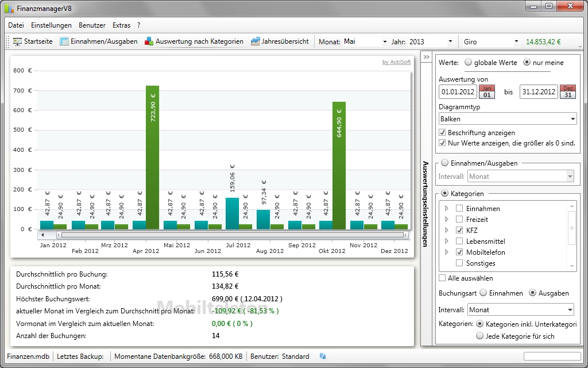
Task: Select nur meine radio option
Action: (x=527, y=62)
